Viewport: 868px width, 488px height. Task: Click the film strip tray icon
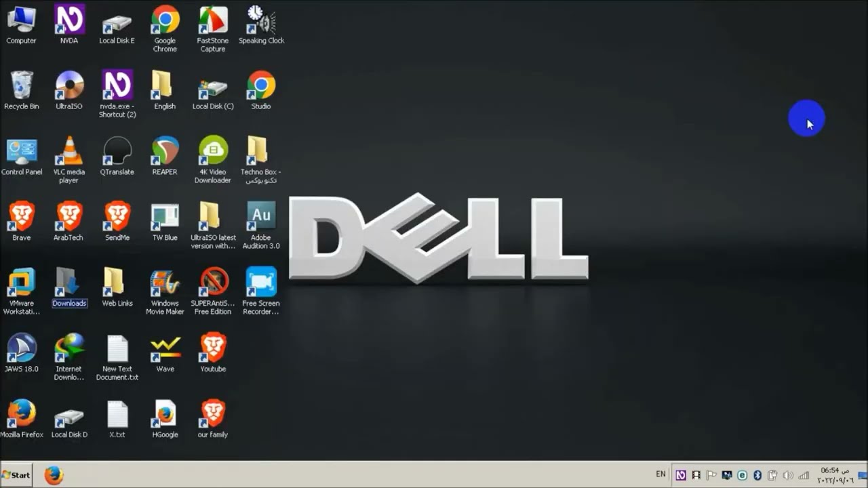pos(696,475)
